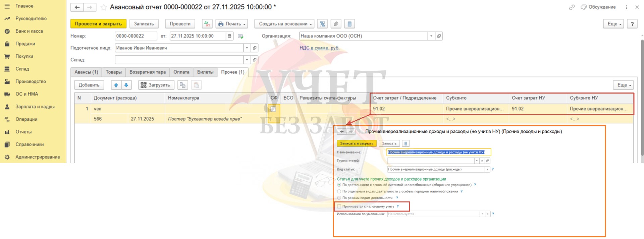
Task: Open the sidebar hamburger menu next to Главное
Action: 7,6
